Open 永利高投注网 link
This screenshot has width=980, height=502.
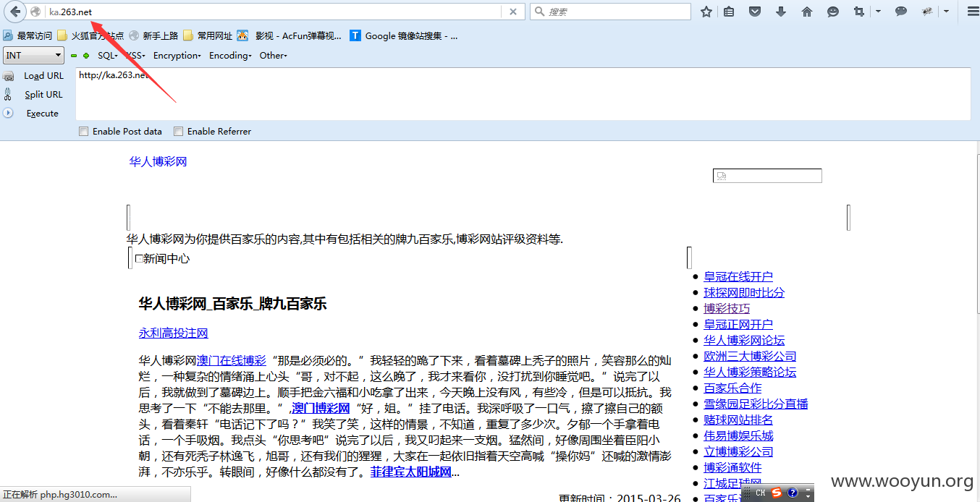click(174, 333)
